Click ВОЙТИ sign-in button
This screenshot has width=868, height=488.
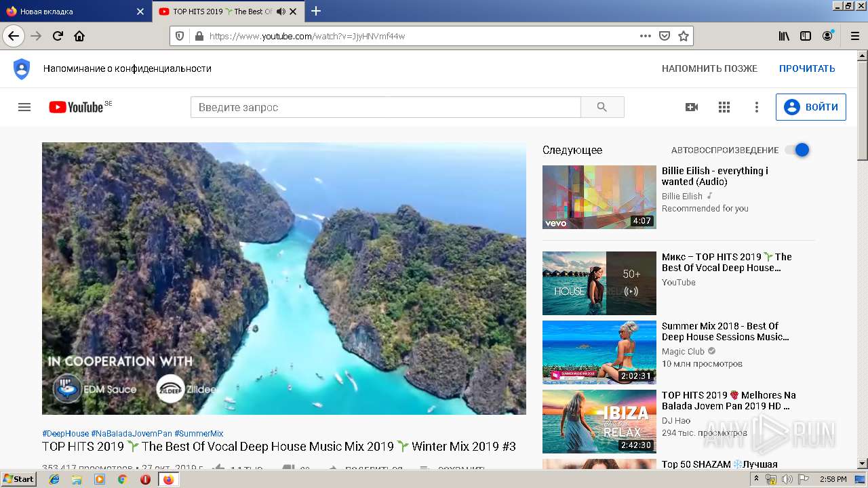(x=811, y=107)
